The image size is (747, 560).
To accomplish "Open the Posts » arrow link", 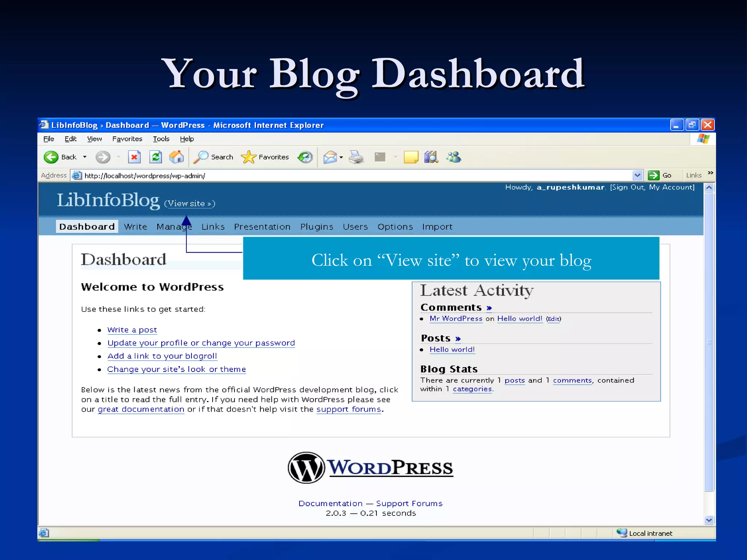I will point(458,339).
